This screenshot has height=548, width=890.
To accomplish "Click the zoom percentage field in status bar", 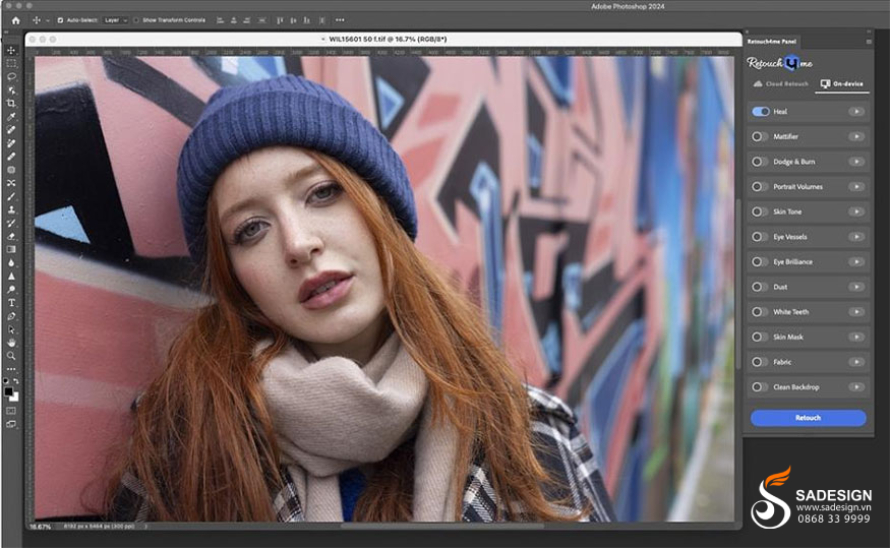I will coord(40,527).
